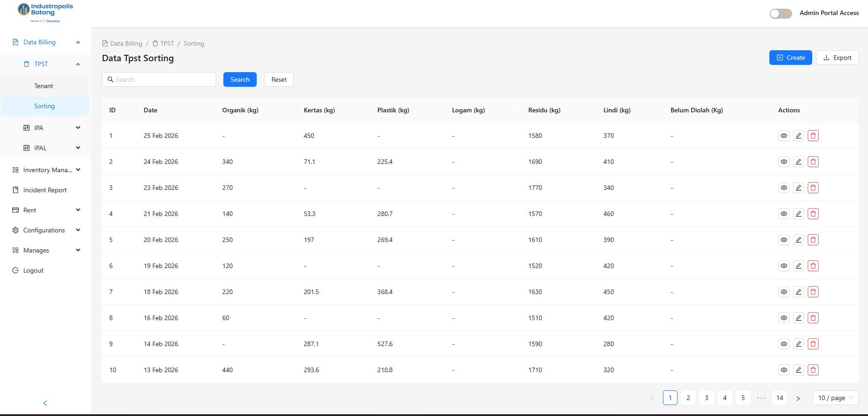Viewport: 868px width, 416px height.
Task: View the 18 Feb 2026 record
Action: click(x=784, y=292)
